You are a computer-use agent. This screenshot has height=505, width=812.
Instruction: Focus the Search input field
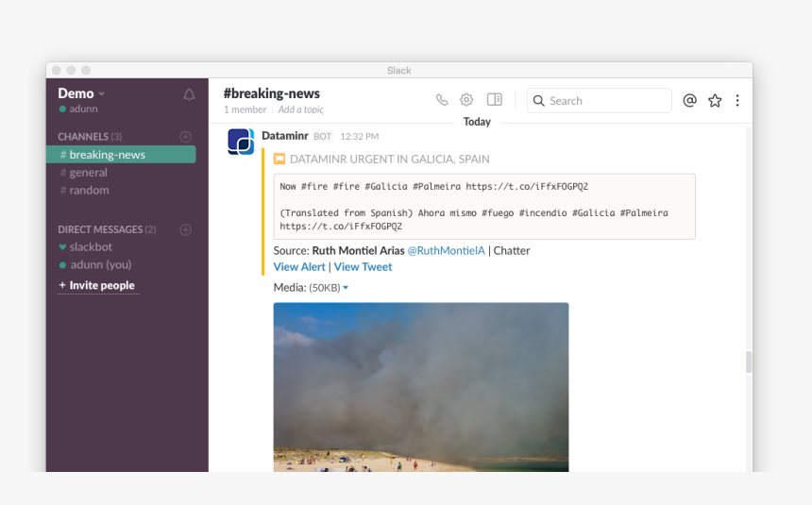point(600,100)
